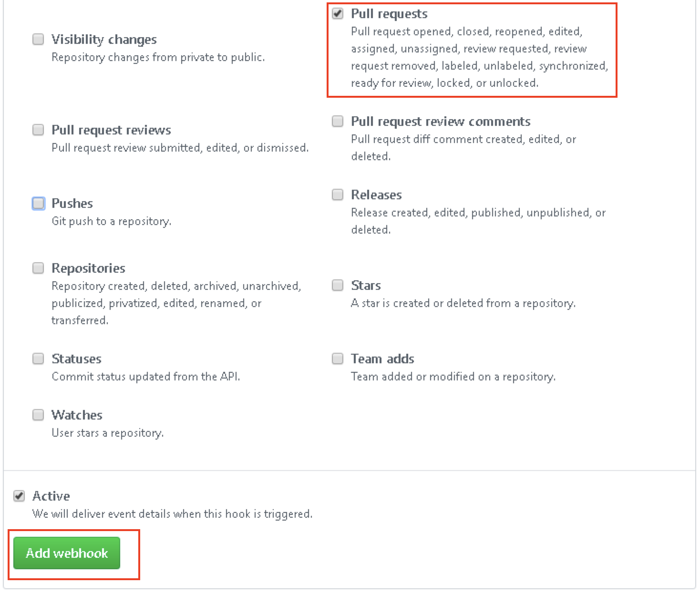This screenshot has width=700, height=594.
Task: Tick the Pushes event checkbox
Action: click(38, 204)
